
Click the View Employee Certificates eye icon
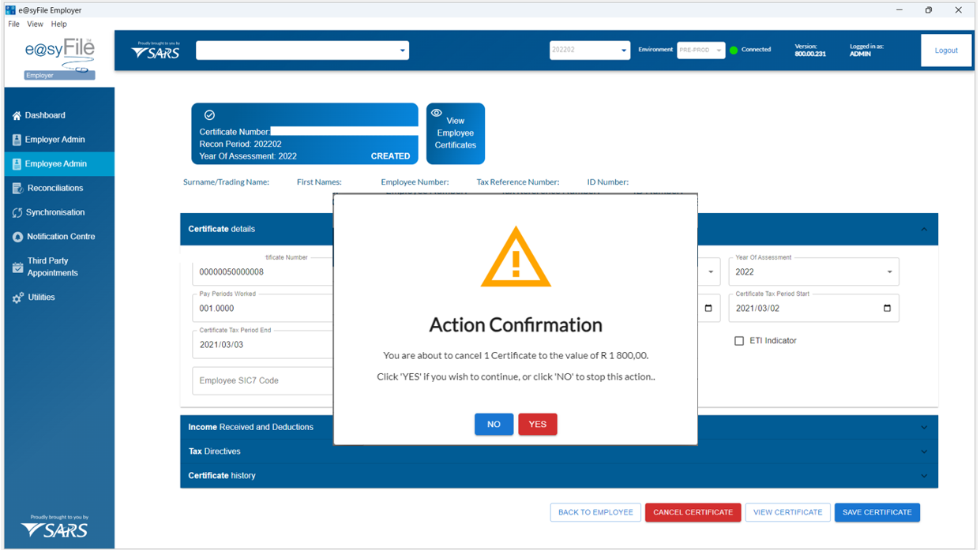coord(437,113)
